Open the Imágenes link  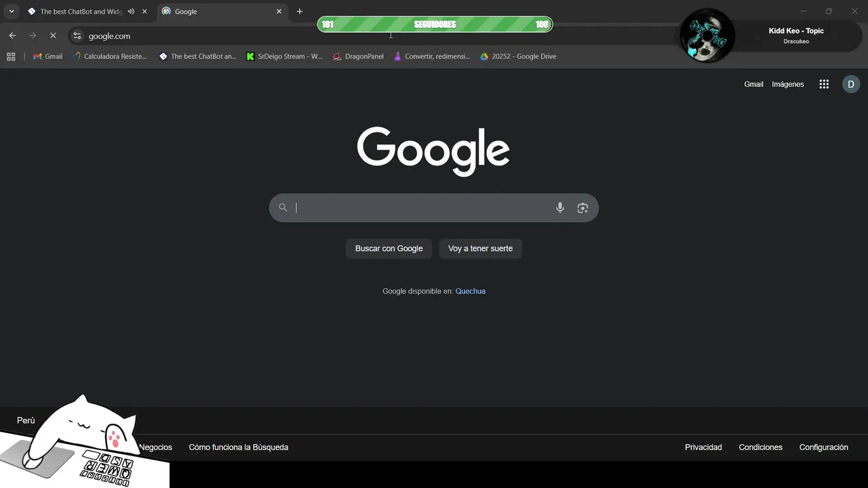click(x=788, y=84)
